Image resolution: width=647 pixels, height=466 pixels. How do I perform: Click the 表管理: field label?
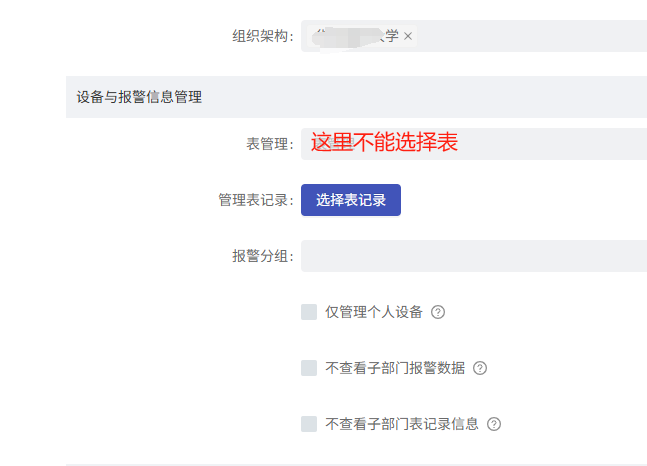click(270, 144)
